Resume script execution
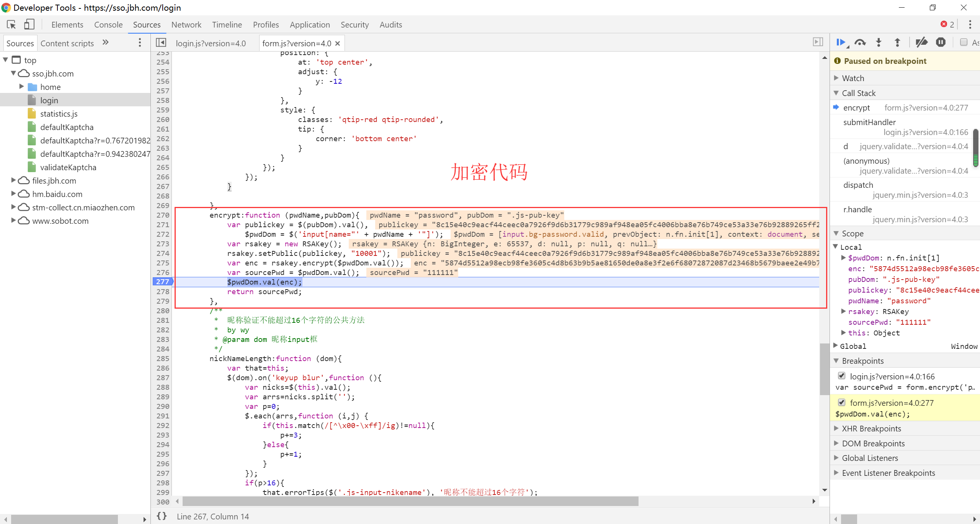Image resolution: width=980 pixels, height=524 pixels. click(x=841, y=42)
